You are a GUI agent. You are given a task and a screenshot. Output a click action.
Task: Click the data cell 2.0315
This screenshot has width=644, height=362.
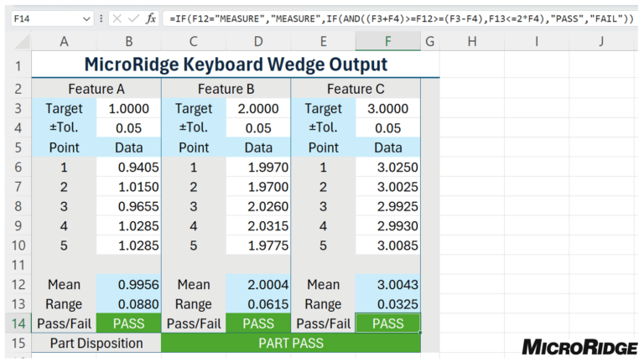[x=258, y=226]
